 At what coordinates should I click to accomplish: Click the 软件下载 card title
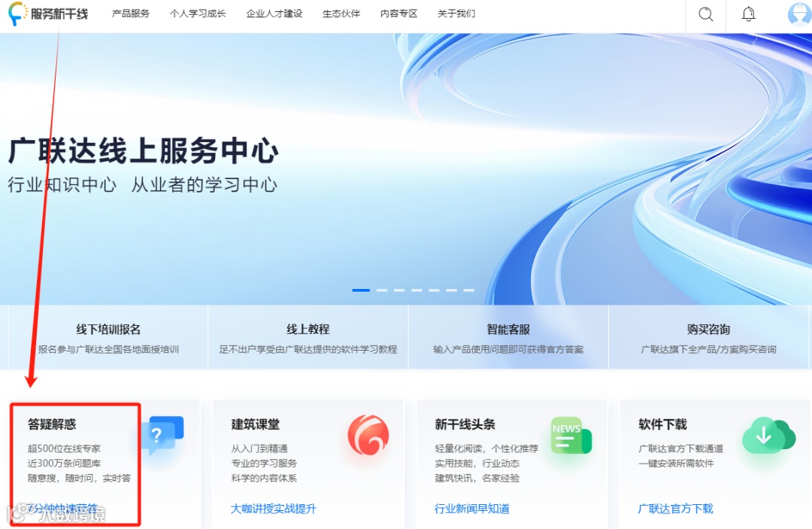click(662, 424)
